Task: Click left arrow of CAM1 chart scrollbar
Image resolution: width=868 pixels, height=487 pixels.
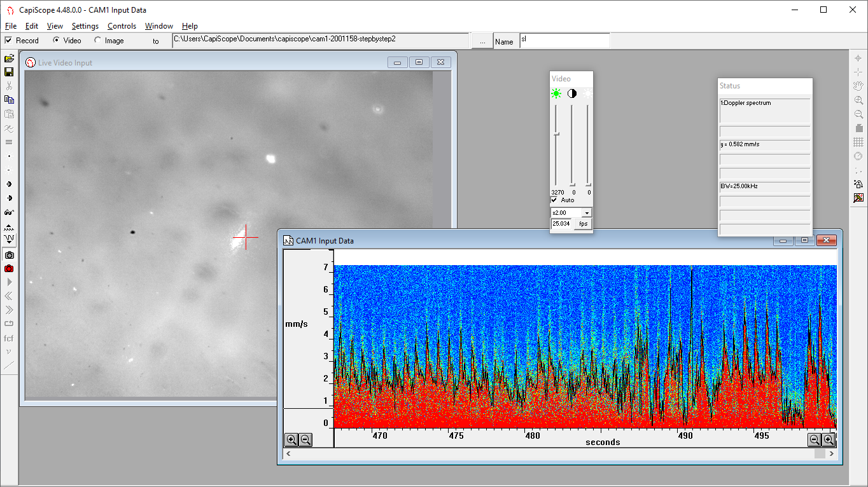Action: 289,454
